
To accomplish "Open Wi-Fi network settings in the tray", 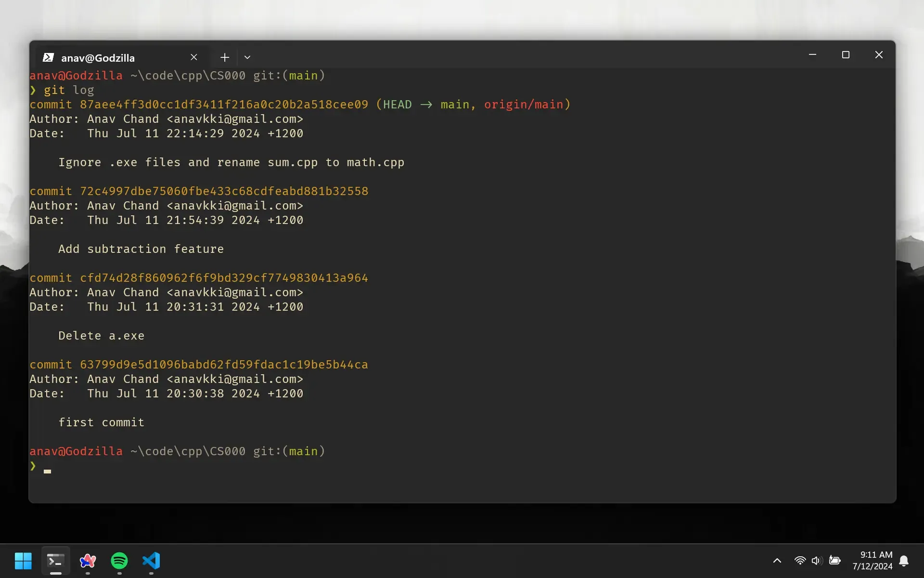I will point(800,561).
